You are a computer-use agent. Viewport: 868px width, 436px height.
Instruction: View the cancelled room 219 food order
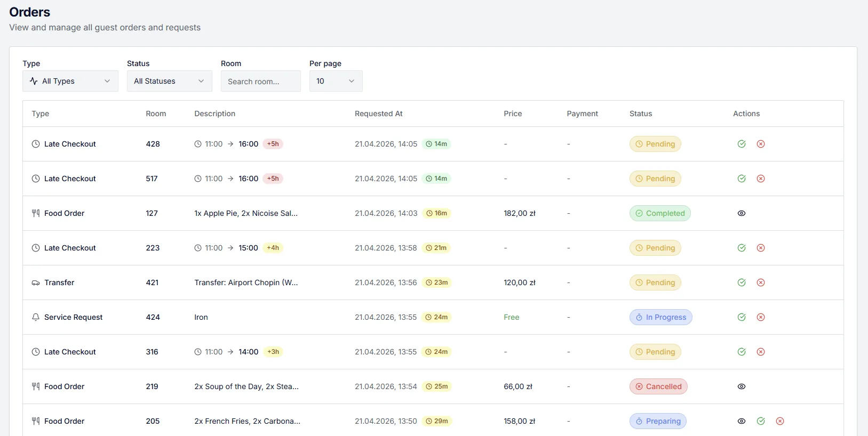(742, 386)
